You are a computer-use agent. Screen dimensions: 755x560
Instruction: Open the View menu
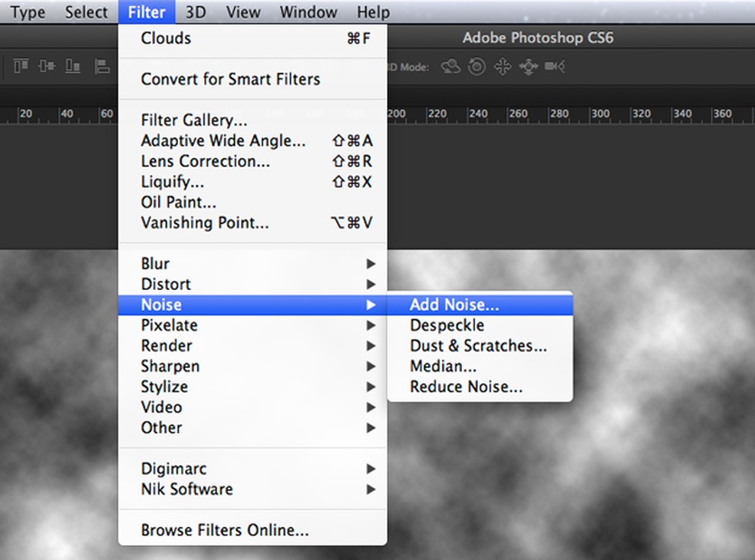click(243, 12)
